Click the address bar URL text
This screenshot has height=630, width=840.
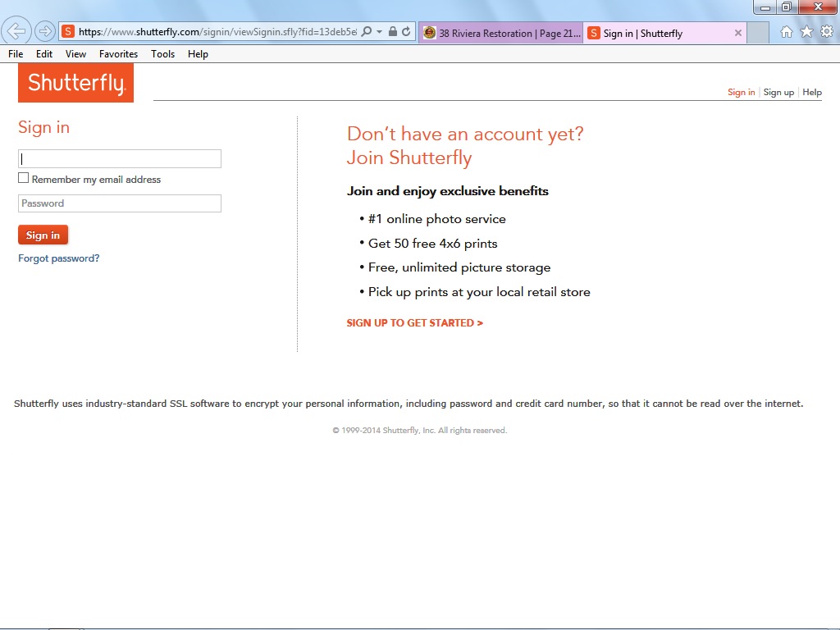coord(217,32)
